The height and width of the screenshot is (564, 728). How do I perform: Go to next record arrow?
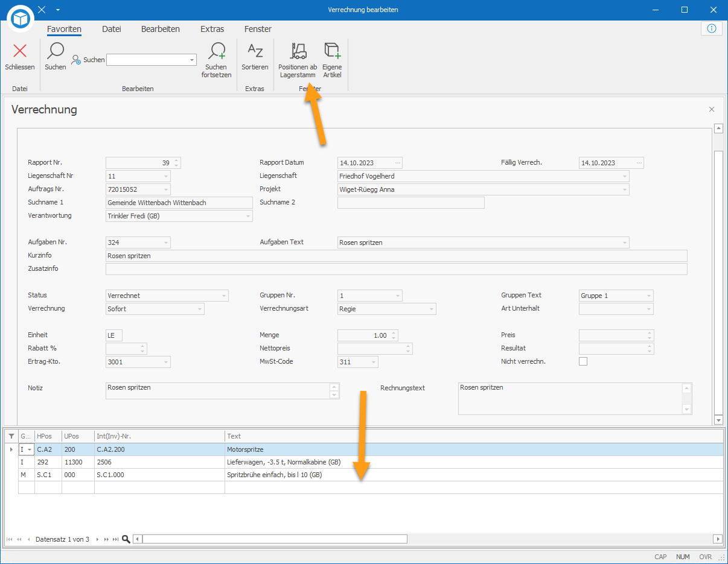pos(98,539)
